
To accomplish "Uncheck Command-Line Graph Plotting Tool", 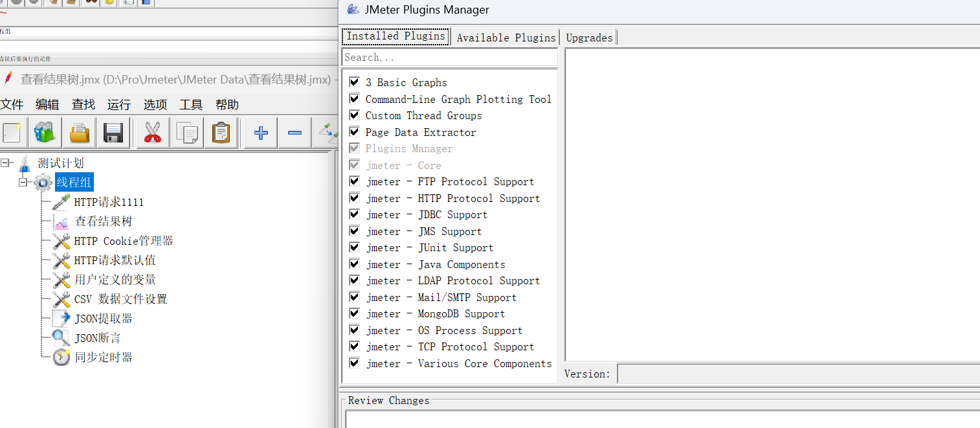I will (354, 98).
